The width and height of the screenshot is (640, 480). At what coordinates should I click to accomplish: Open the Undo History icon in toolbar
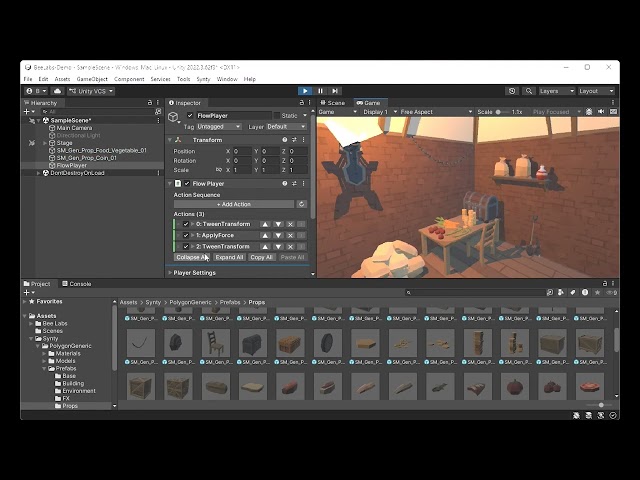512,91
